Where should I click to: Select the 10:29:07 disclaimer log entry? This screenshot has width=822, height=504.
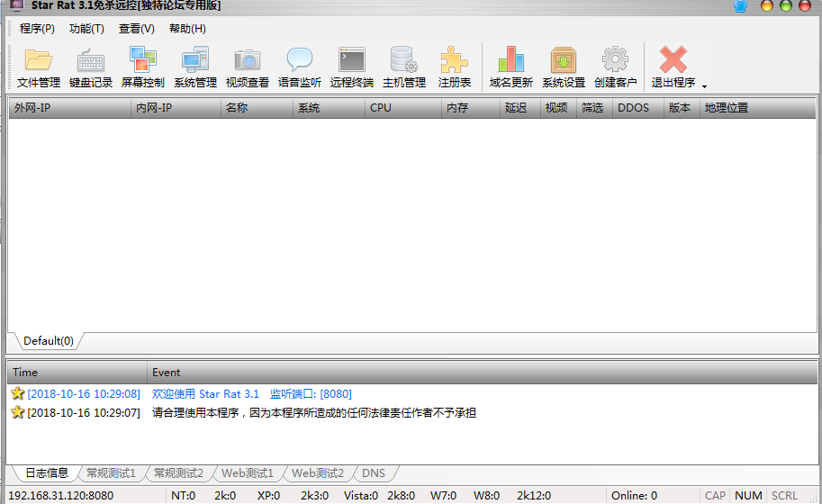[412, 413]
